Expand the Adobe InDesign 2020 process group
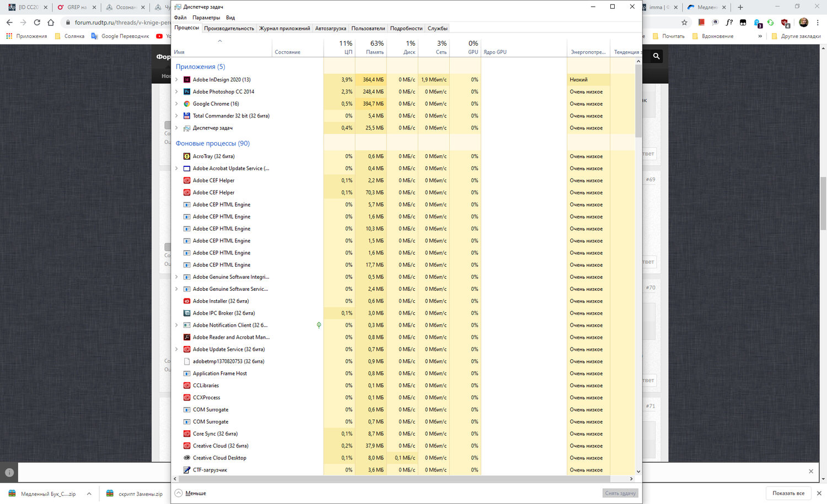Screen dimensions: 827x504 point(176,80)
